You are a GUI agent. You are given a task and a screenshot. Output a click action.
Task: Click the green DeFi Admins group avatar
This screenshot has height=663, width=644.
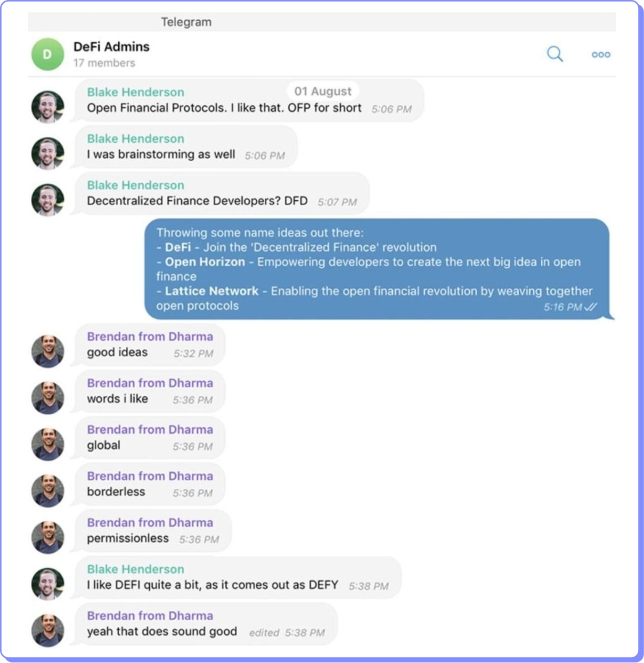click(47, 54)
